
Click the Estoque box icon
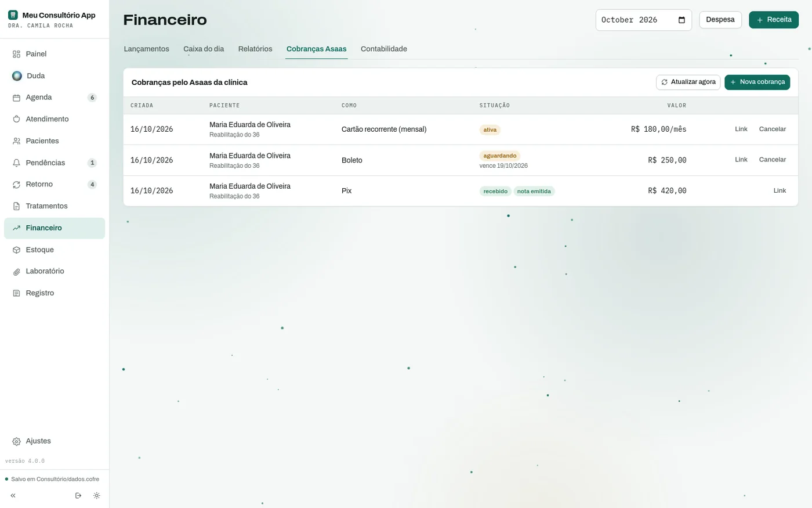[16, 250]
